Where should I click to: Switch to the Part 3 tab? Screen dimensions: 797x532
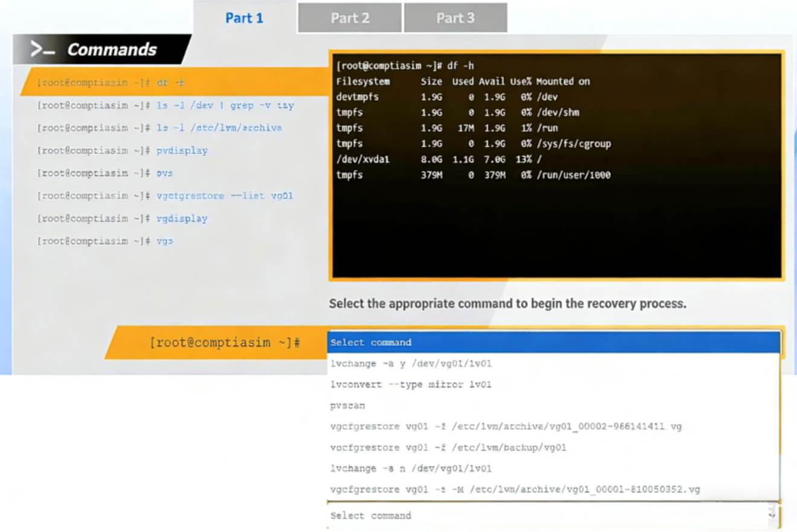456,18
